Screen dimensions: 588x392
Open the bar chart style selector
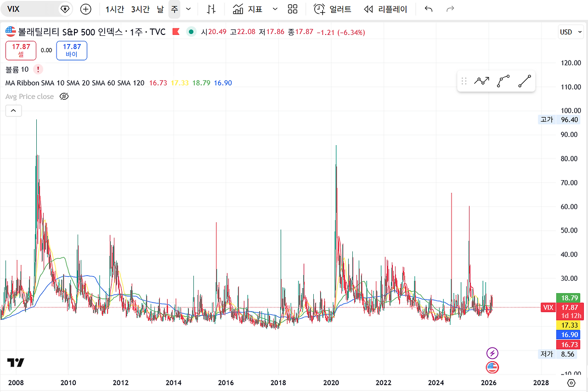coord(211,9)
